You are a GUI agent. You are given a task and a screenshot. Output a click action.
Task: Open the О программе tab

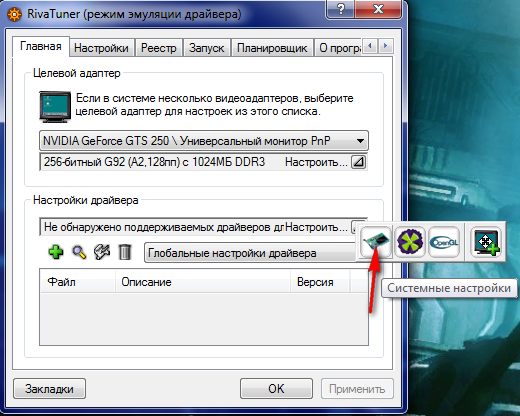coord(339,48)
